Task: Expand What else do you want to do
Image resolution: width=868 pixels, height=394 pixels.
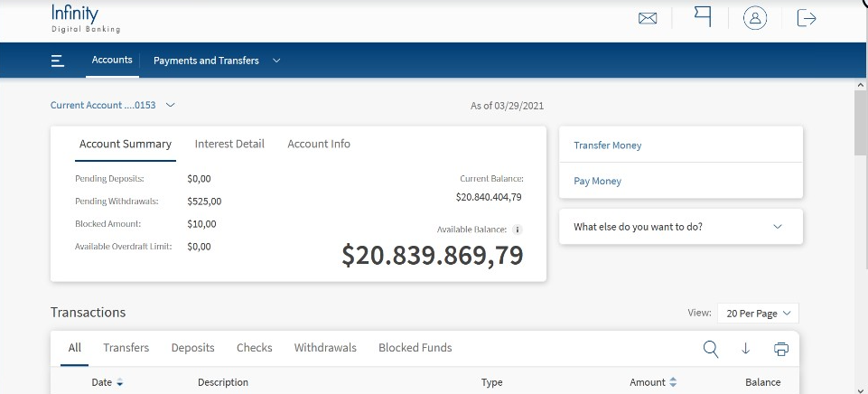Action: [x=681, y=227]
